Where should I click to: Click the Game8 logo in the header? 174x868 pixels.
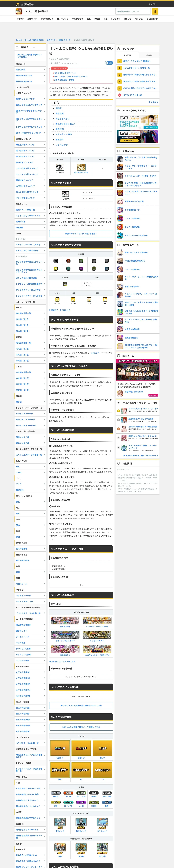25,4
